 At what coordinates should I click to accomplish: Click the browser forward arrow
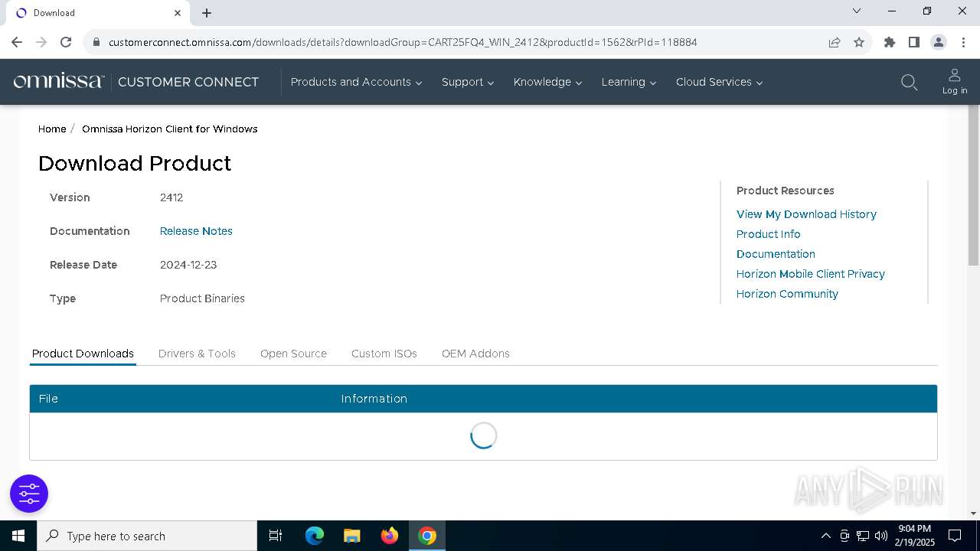point(41,42)
